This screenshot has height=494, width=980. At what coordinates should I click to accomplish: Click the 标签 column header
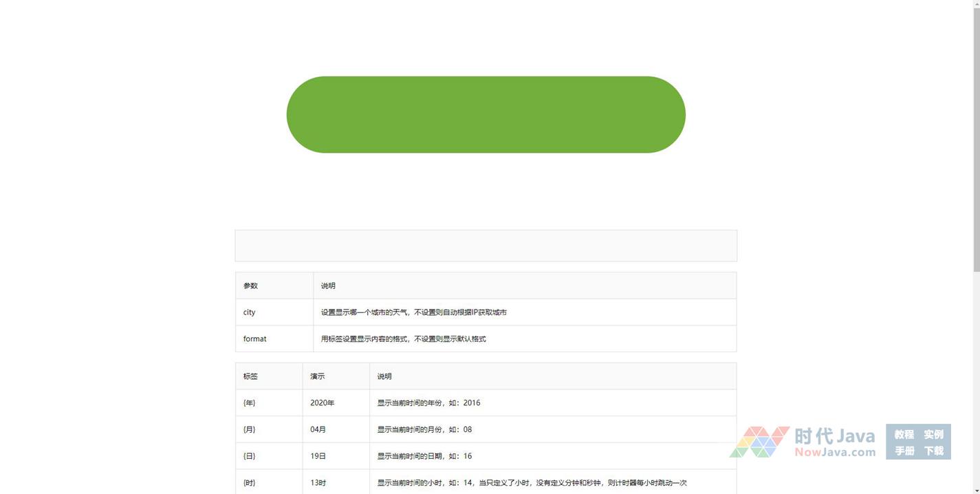251,376
